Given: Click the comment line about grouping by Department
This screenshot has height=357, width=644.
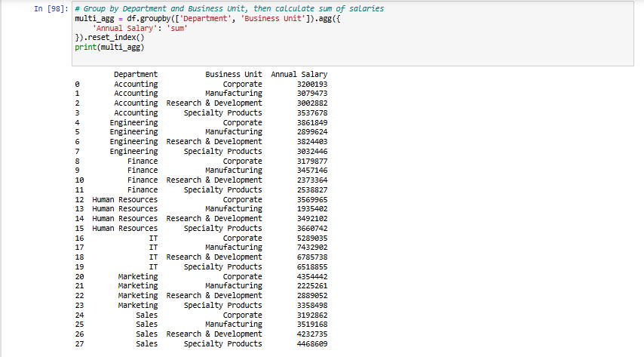Looking at the screenshot, I should click(229, 8).
